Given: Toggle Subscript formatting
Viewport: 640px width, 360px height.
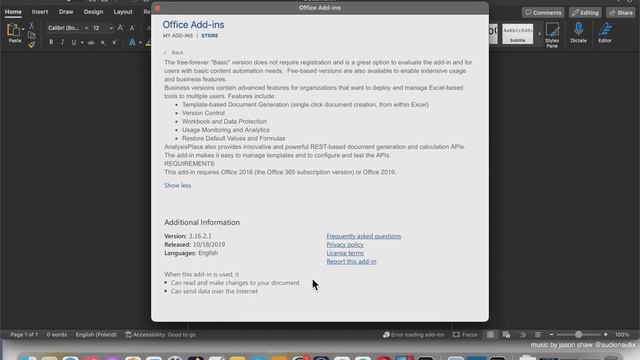Looking at the screenshot, I should [x=103, y=42].
